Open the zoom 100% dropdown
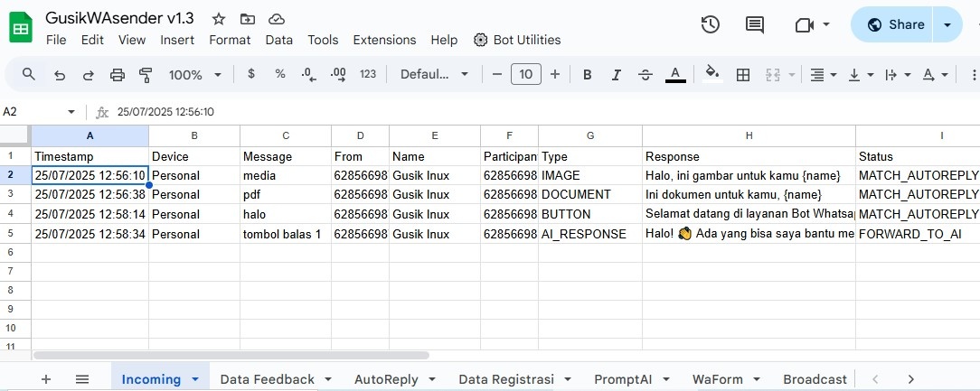Viewport: 980px width, 391px height. pyautogui.click(x=195, y=75)
